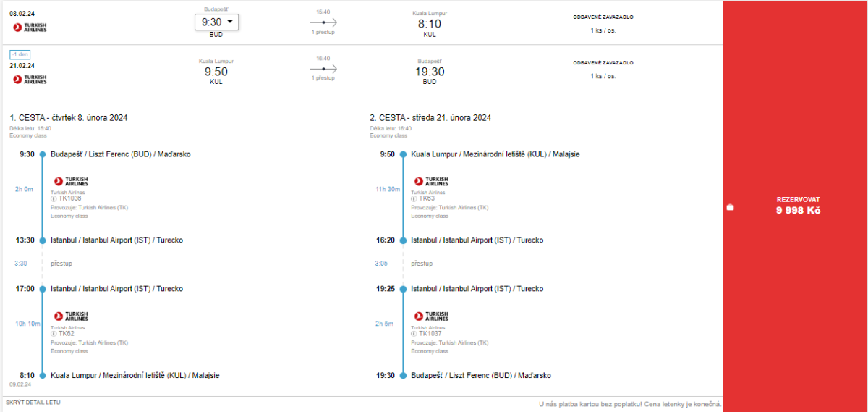Viewport: 868px width, 412px height.
Task: Click the info icon beside flight TK63
Action: click(414, 198)
